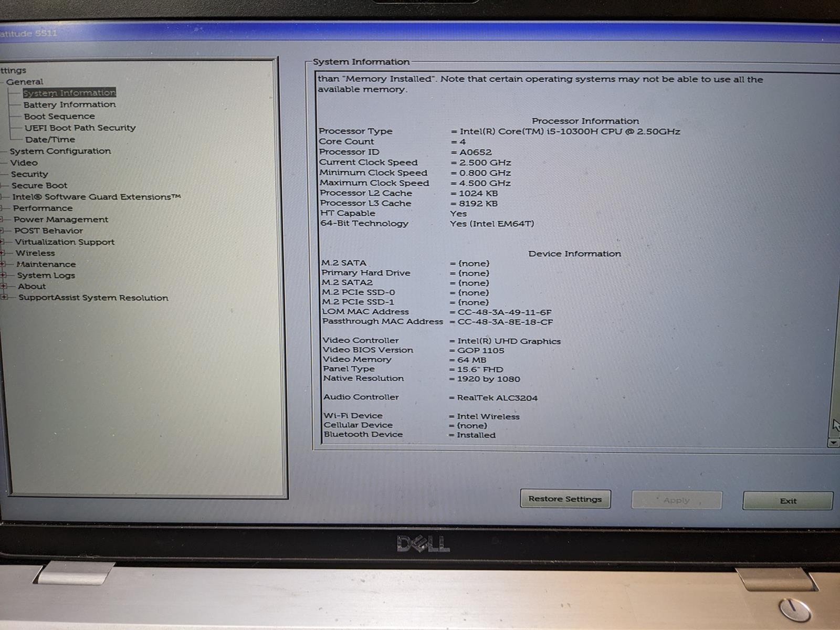Image resolution: width=840 pixels, height=630 pixels.
Task: Click the Core Count label
Action: click(346, 142)
